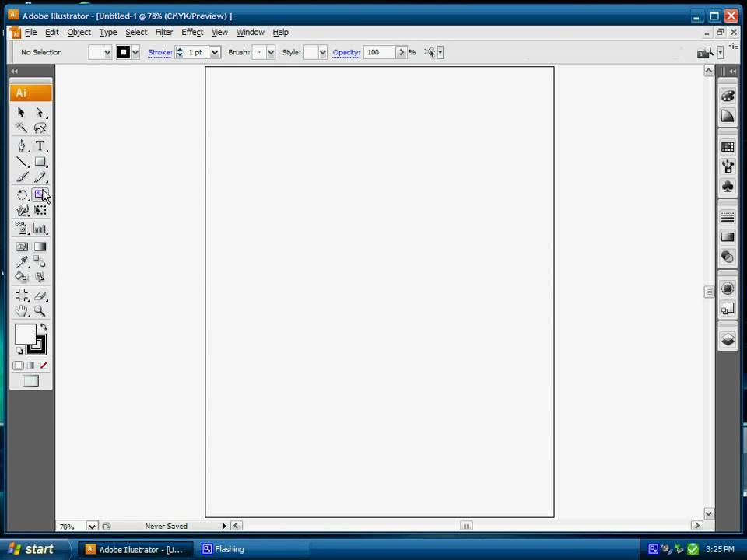The width and height of the screenshot is (747, 560).
Task: Open the stroke weight dropdown
Action: (215, 52)
